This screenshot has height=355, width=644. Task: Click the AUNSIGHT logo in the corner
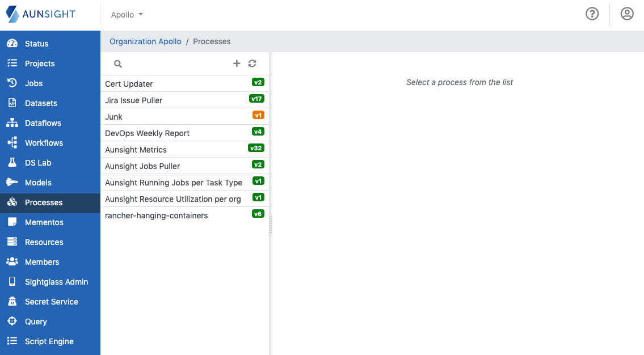[40, 14]
